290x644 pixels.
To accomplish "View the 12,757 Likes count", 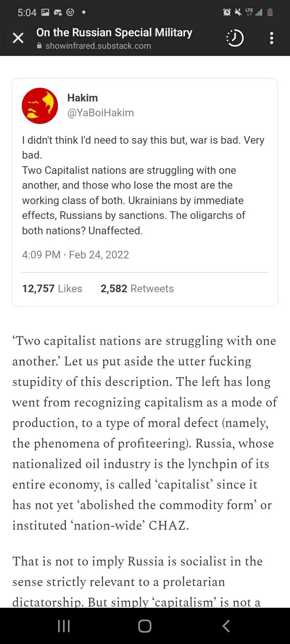I will [x=52, y=289].
